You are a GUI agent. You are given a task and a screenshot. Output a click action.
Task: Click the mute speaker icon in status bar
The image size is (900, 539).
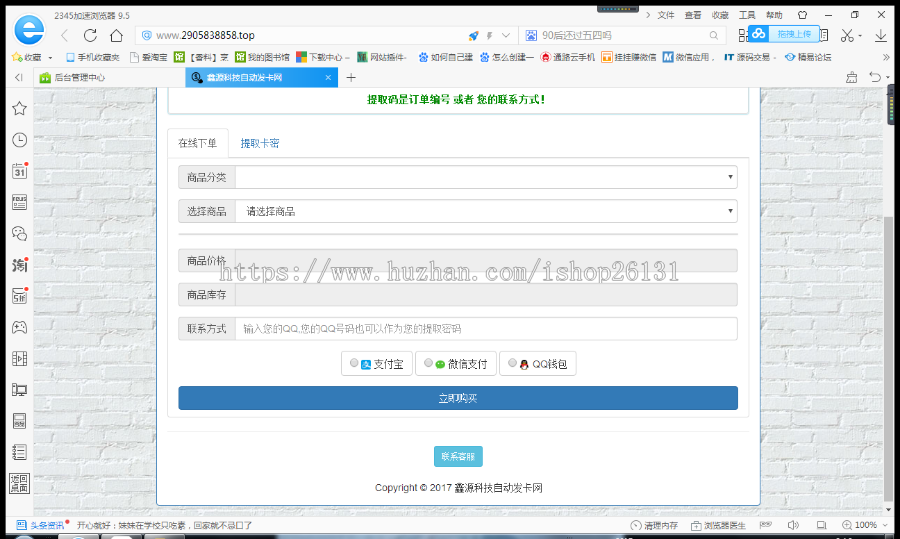793,525
